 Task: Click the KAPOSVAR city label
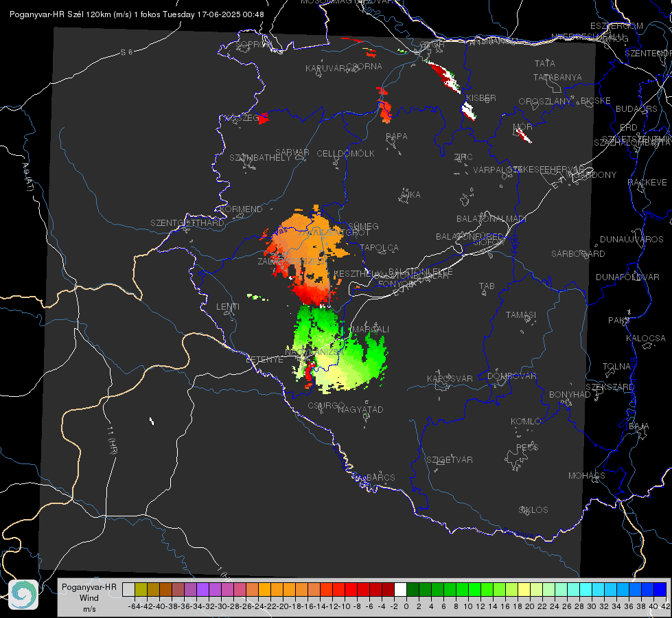click(450, 378)
